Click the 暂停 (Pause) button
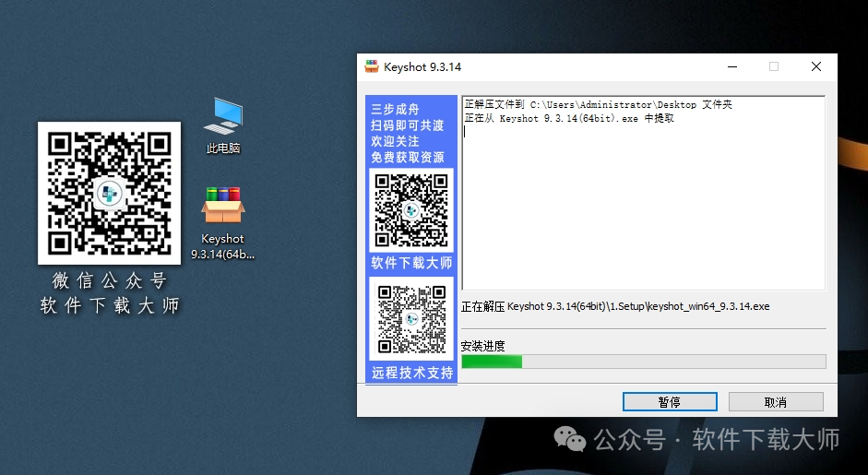Image resolution: width=868 pixels, height=475 pixels. click(670, 402)
